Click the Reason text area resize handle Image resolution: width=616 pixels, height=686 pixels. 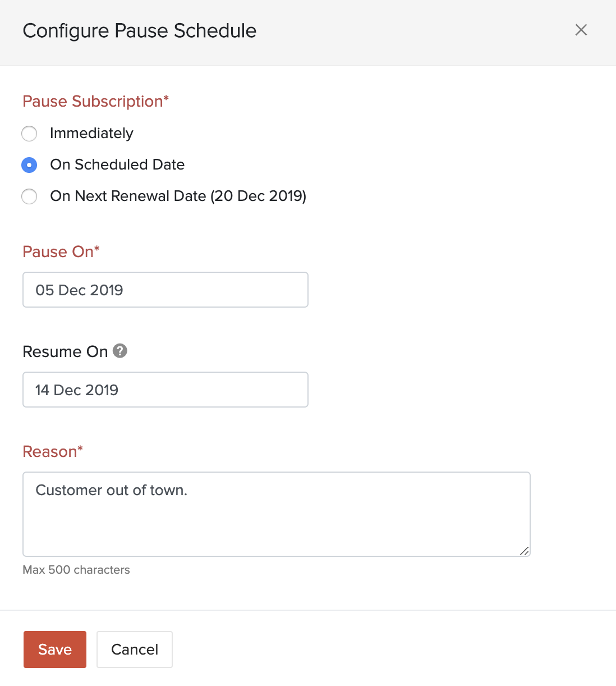524,551
